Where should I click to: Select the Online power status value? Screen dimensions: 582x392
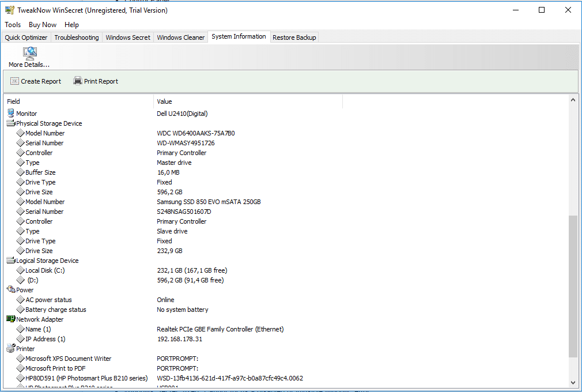165,300
